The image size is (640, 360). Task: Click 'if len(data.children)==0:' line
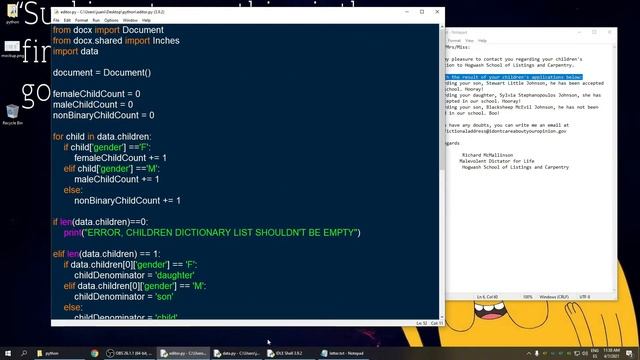click(x=100, y=222)
